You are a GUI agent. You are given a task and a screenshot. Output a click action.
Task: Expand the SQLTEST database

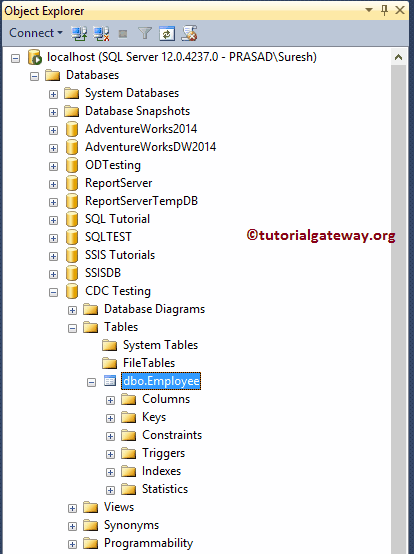[53, 238]
